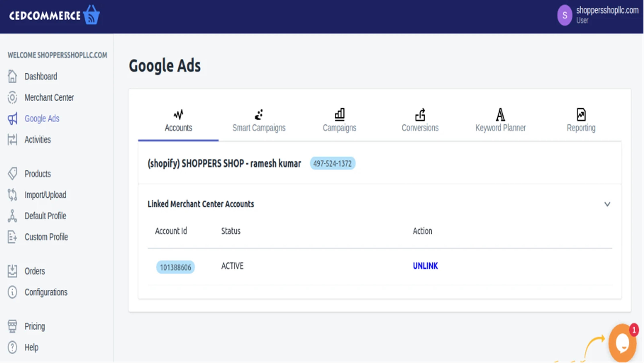Open Help in the sidebar
The width and height of the screenshot is (644, 363).
[31, 348]
